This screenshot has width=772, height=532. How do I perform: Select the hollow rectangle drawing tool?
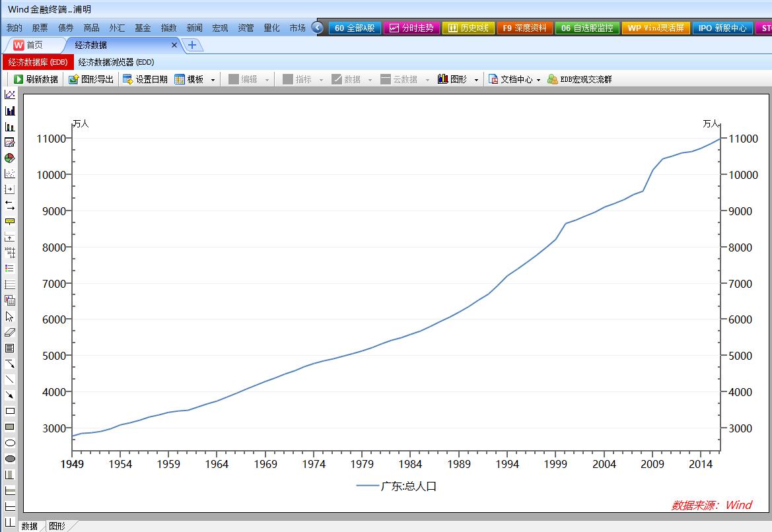tap(10, 411)
